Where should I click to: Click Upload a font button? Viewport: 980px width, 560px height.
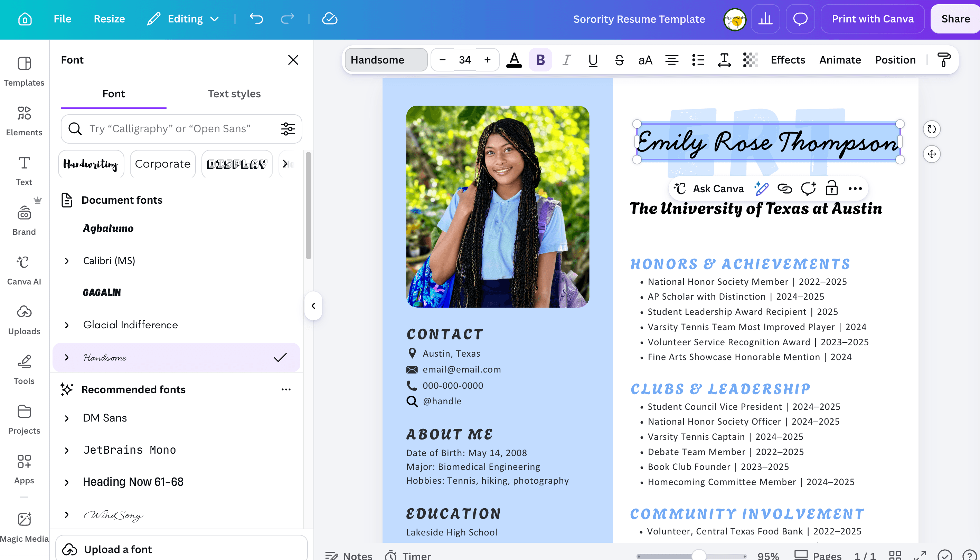[x=181, y=549]
